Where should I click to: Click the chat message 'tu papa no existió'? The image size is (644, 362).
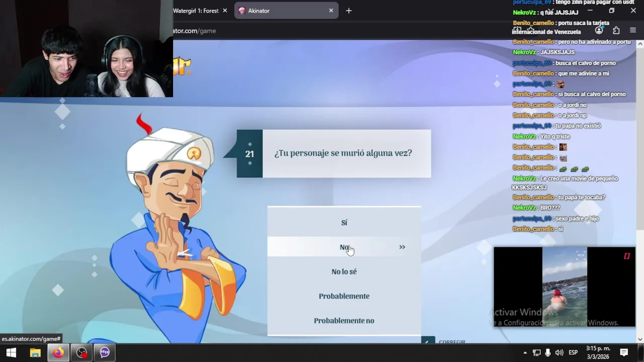click(x=578, y=126)
